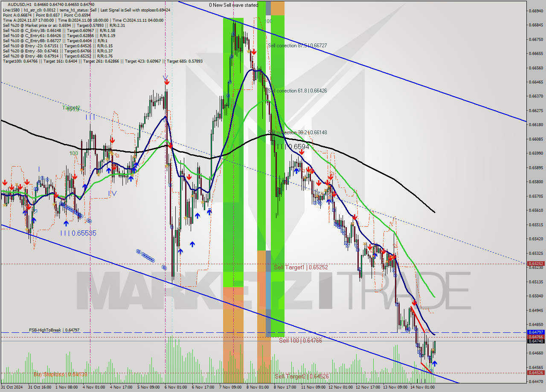546x392 pixels.
Task: Click the '5 Nov 09:00' time label
Action: (149, 387)
